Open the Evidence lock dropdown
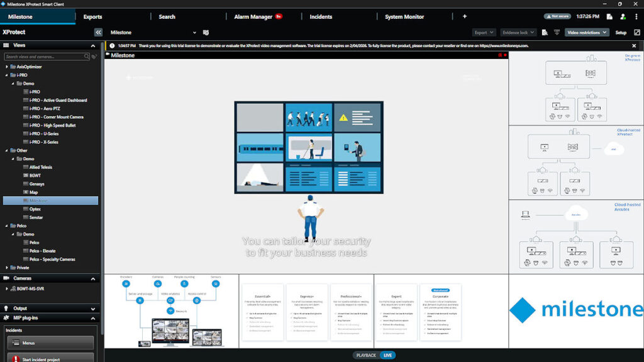Screen dimensions: 644x362 518,32
